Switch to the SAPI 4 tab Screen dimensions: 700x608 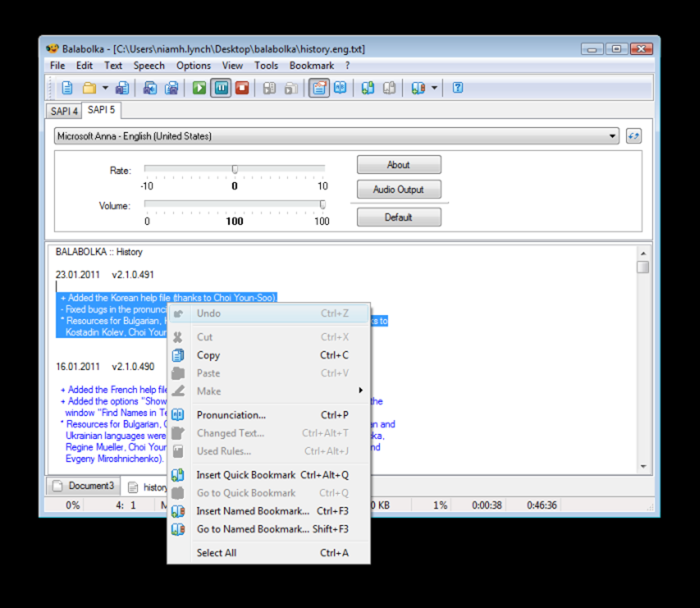65,111
